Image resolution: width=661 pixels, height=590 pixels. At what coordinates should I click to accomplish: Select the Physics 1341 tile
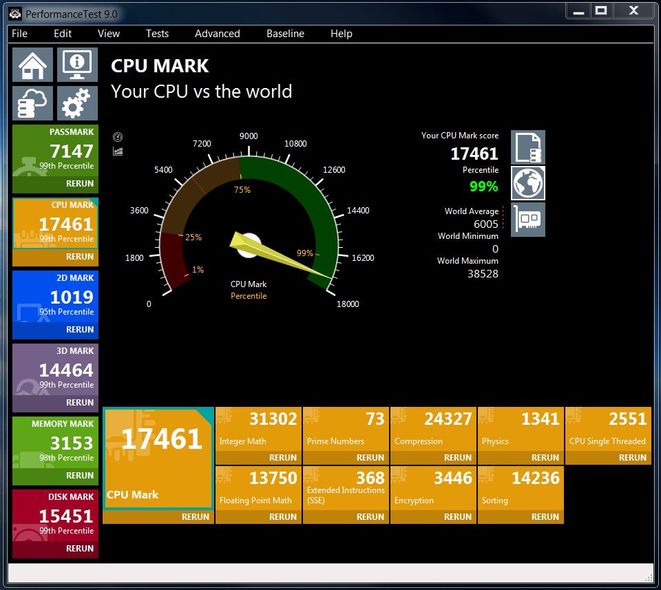point(521,429)
